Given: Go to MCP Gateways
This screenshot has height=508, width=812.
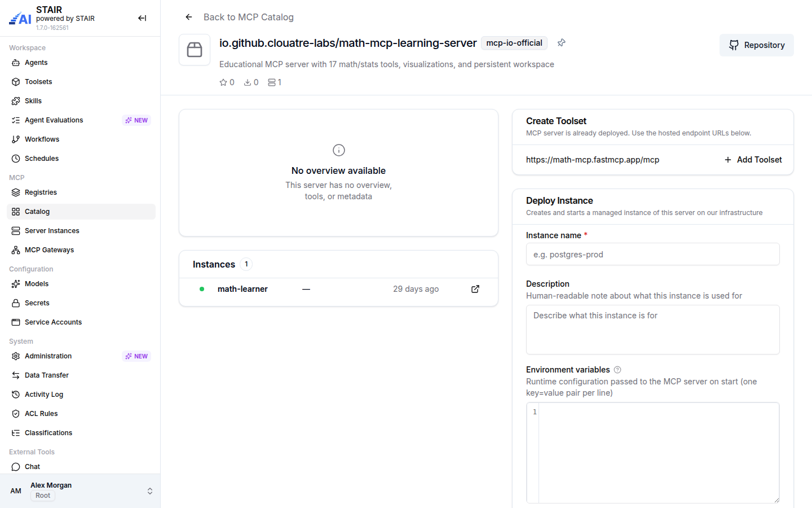Looking at the screenshot, I should (81, 250).
